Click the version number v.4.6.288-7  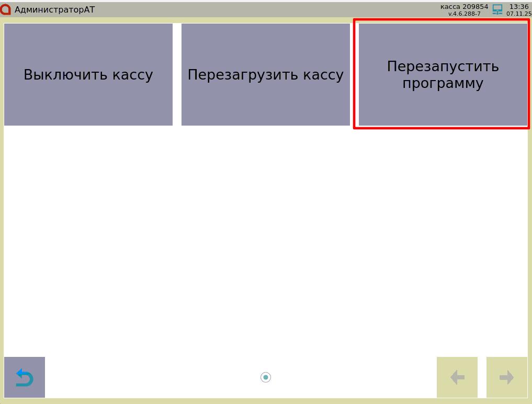pos(464,14)
